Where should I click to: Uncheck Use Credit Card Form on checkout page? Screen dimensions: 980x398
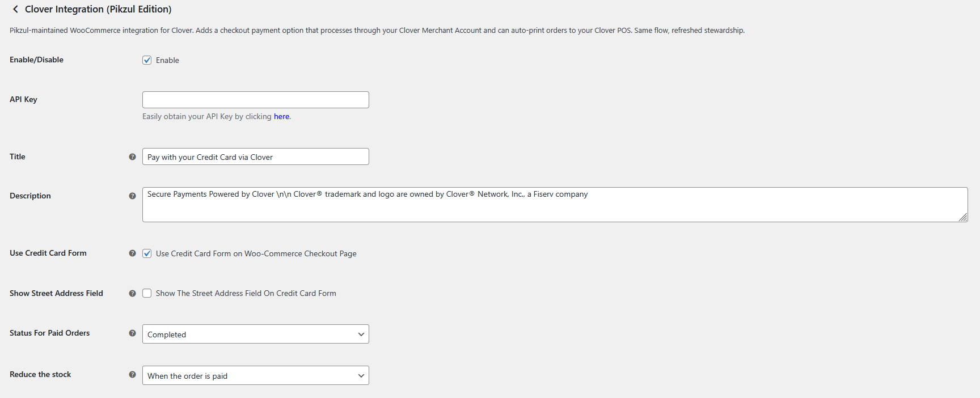click(x=147, y=253)
